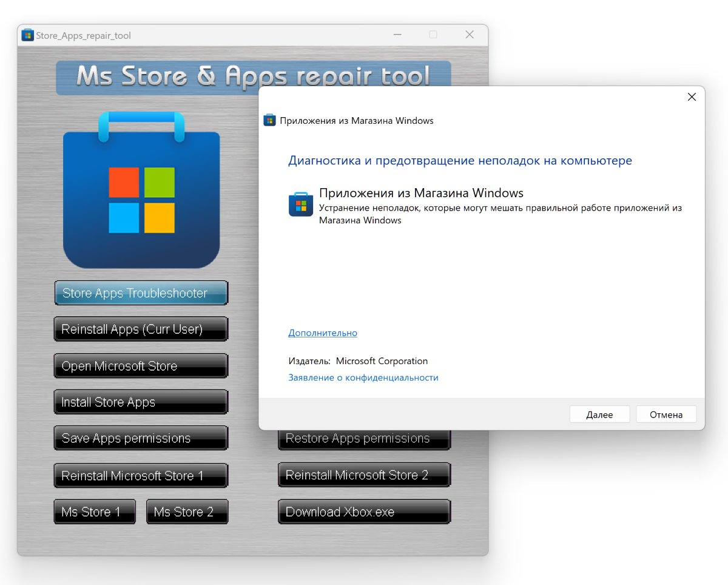Screen dimensions: 728x585
Task: Click the Устранение неполадок description text
Action: tap(500, 214)
